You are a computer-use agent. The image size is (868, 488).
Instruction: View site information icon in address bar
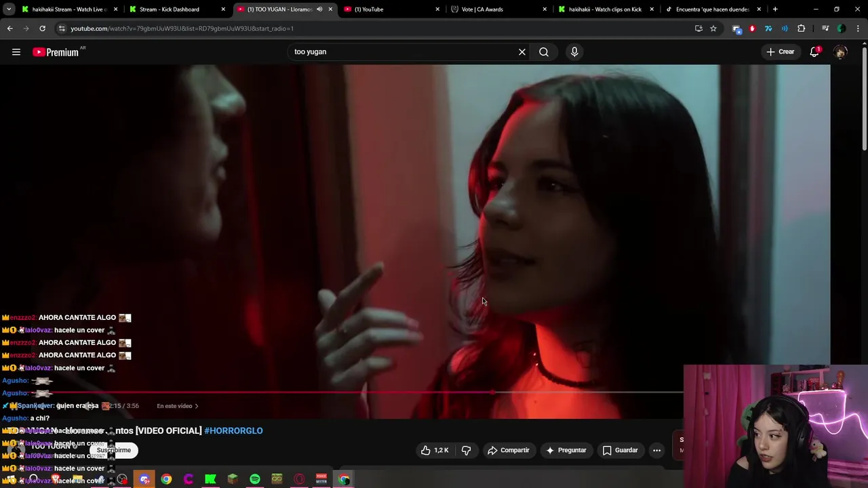click(x=62, y=28)
